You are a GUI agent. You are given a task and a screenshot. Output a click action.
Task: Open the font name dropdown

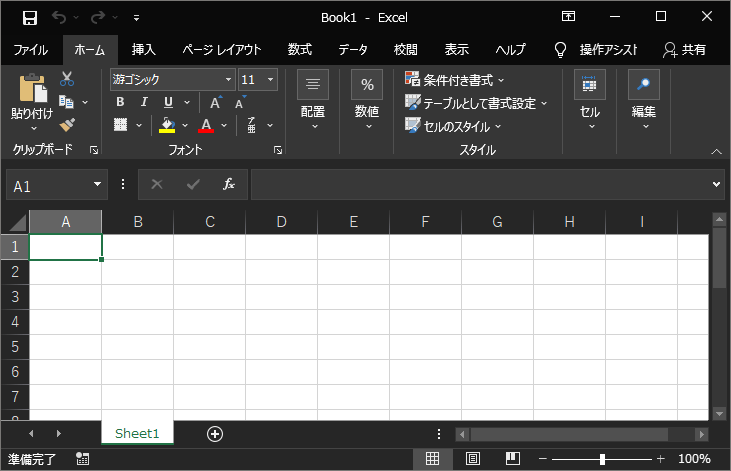(229, 80)
